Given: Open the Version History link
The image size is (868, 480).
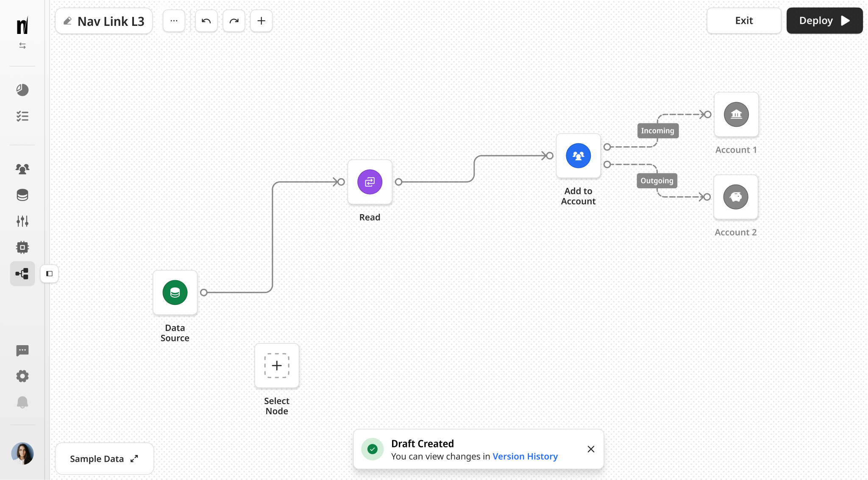Looking at the screenshot, I should click(525, 456).
